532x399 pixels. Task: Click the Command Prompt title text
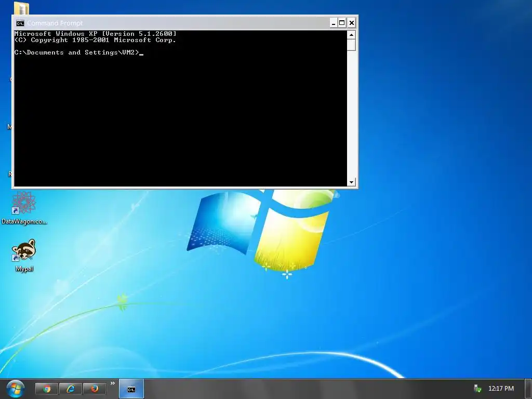pos(55,23)
